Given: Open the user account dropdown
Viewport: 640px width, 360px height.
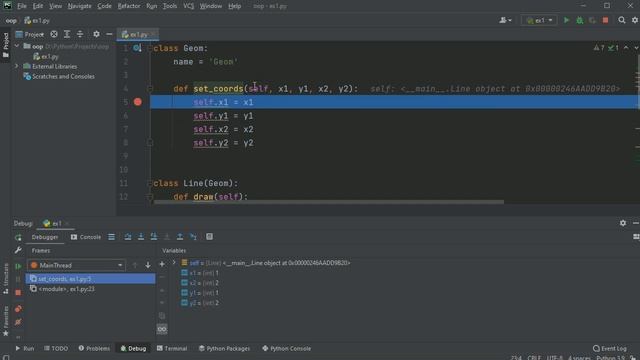Looking at the screenshot, I should click(505, 20).
